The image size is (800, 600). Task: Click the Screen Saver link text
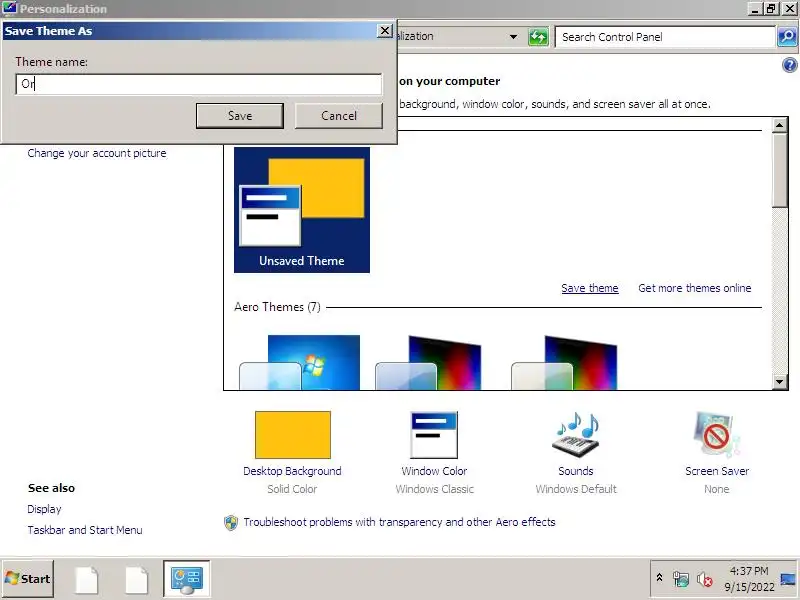[x=717, y=471]
